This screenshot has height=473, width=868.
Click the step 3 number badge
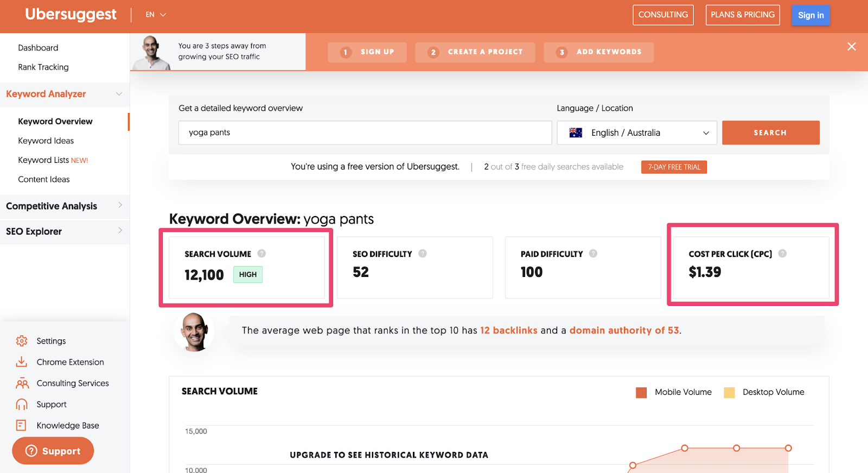(x=562, y=52)
